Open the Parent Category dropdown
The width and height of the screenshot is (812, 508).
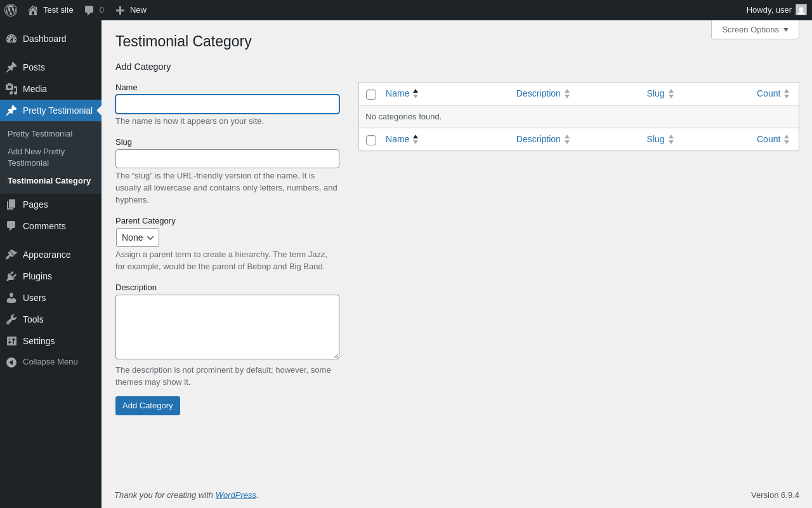point(138,237)
